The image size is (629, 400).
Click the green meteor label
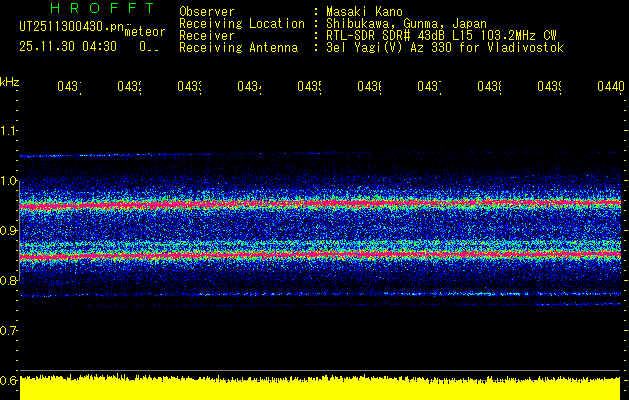(145, 32)
